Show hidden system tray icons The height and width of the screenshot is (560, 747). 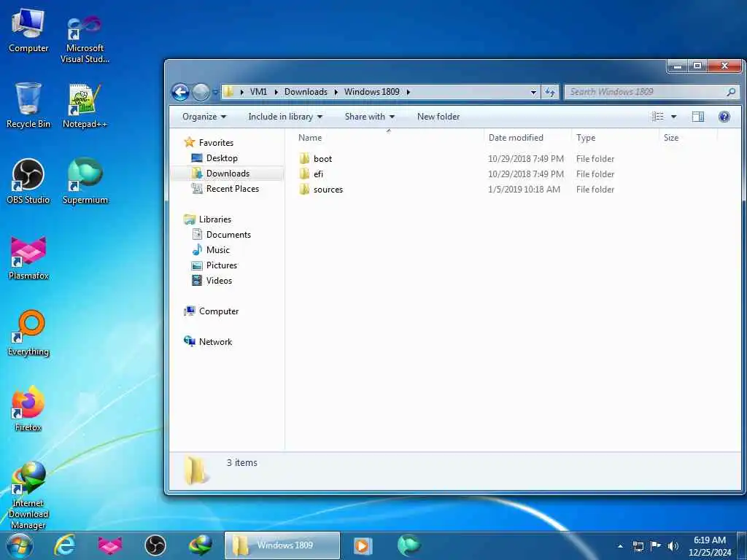click(620, 546)
